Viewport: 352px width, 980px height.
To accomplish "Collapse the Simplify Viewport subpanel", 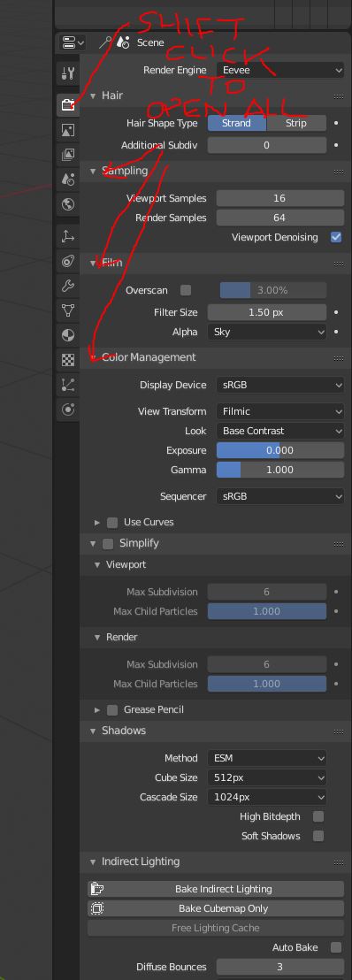I will (x=97, y=564).
